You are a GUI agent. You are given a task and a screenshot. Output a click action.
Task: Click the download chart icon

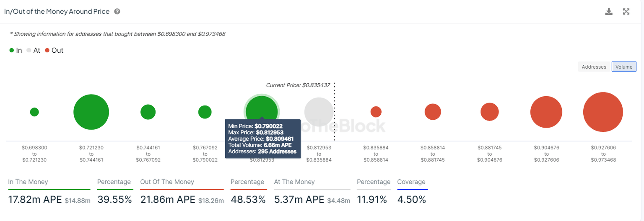609,12
